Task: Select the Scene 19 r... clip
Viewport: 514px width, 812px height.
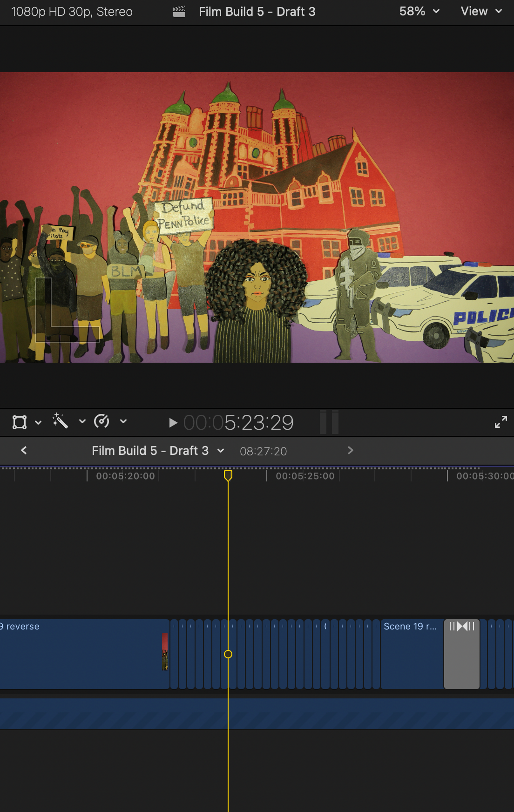Action: click(412, 654)
